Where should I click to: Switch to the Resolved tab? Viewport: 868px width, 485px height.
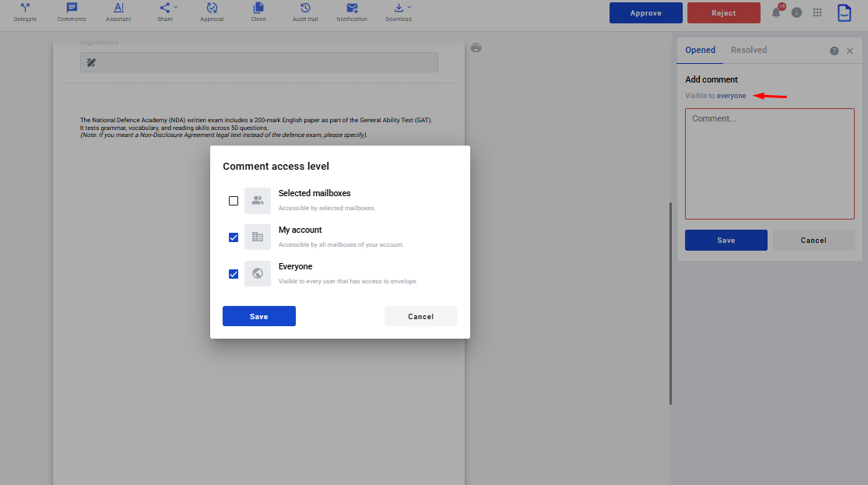coord(748,50)
